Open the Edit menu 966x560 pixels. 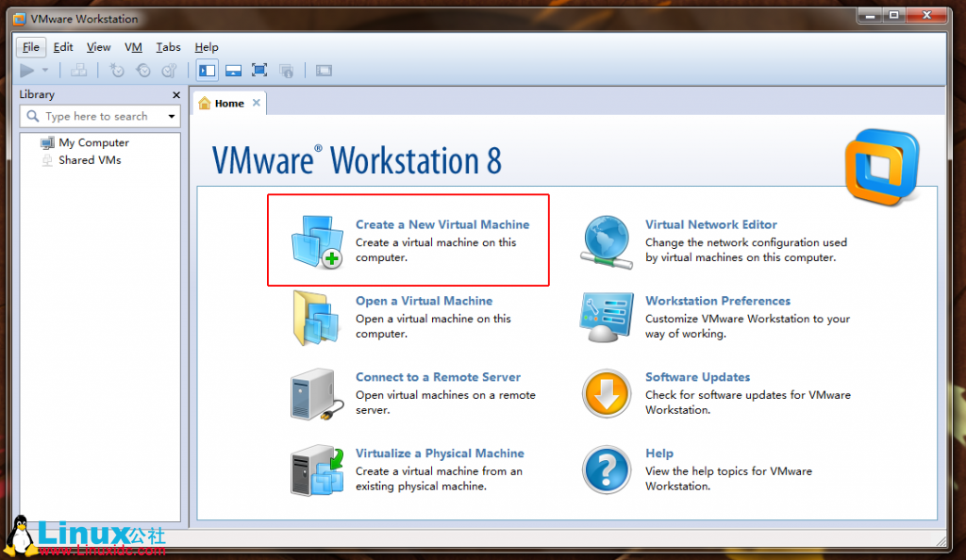(63, 47)
